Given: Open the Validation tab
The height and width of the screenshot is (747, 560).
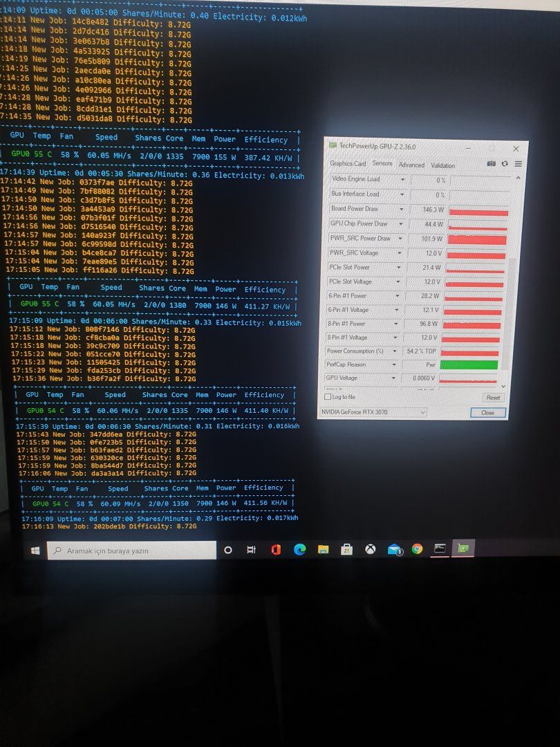Looking at the screenshot, I should coord(443,165).
